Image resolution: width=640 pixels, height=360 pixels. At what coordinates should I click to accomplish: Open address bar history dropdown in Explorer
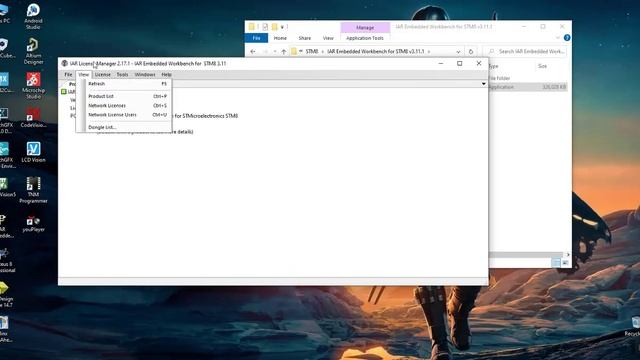click(x=458, y=51)
